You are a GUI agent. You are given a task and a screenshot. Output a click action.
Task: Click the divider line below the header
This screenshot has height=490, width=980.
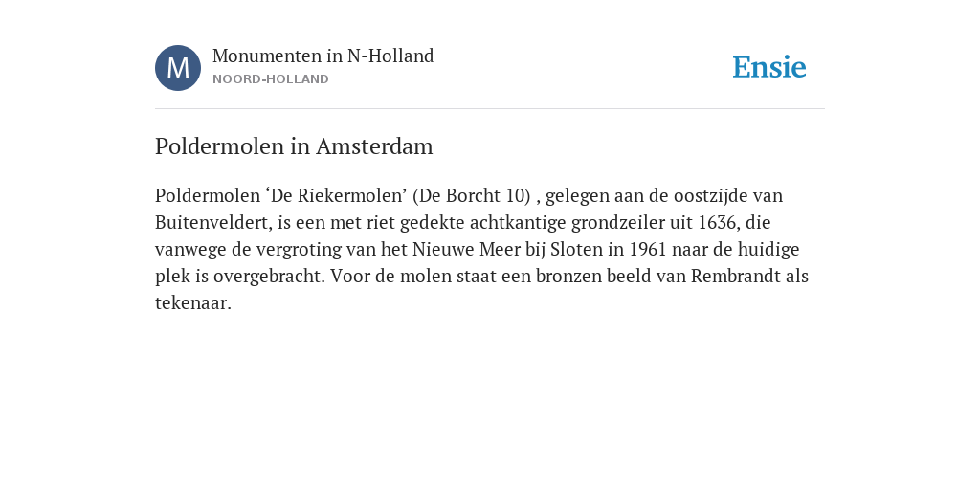pyautogui.click(x=490, y=109)
